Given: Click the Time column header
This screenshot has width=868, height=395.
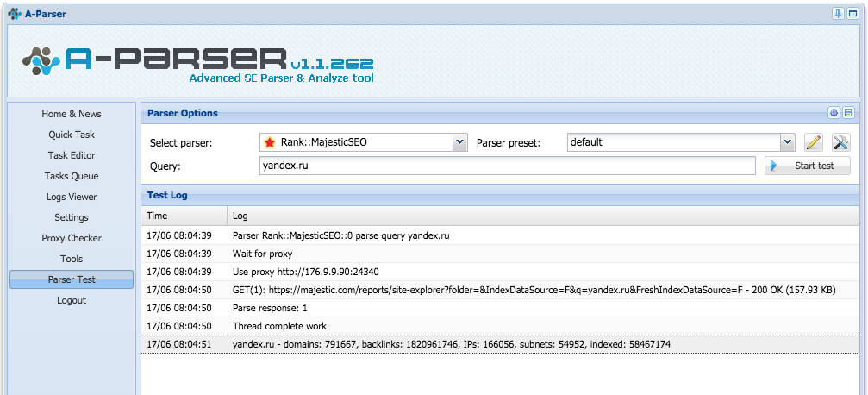Looking at the screenshot, I should [184, 216].
